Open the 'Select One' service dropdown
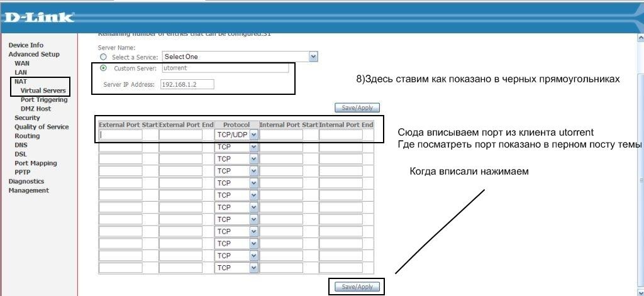This screenshot has height=296, width=644. [x=240, y=57]
